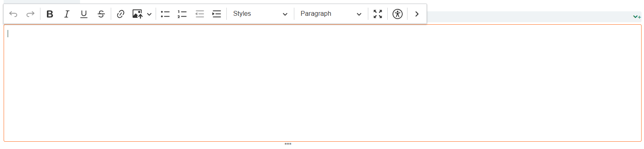Click inside the empty editor text area
644x149 pixels.
pos(323,83)
